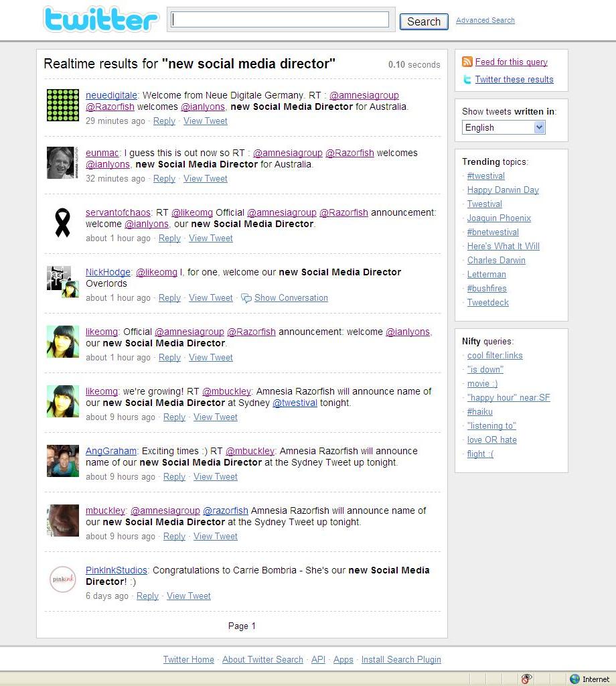Open mbuckley's avatar photo
Image resolution: width=616 pixels, height=686 pixels.
(63, 520)
